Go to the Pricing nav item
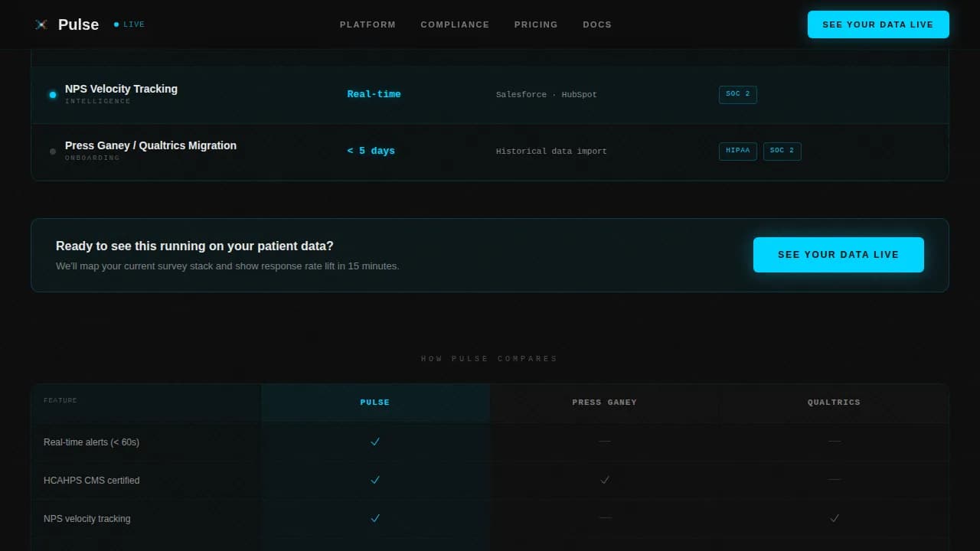The width and height of the screenshot is (980, 551). [x=536, y=24]
